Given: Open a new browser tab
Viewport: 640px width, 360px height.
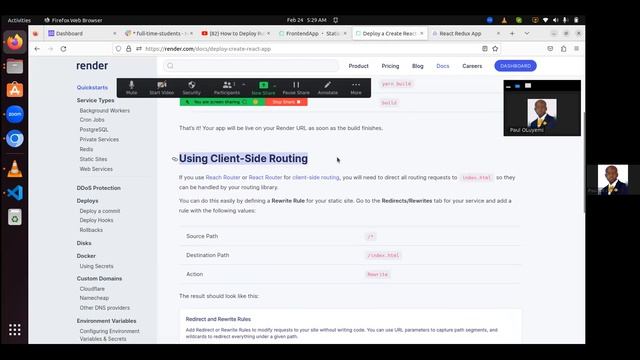Looking at the screenshot, I should (x=512, y=33).
